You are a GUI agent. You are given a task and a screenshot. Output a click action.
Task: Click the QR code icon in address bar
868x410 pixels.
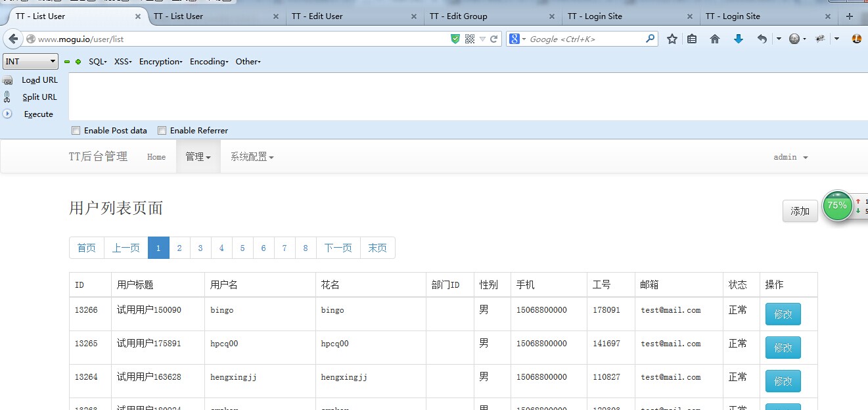tap(470, 39)
